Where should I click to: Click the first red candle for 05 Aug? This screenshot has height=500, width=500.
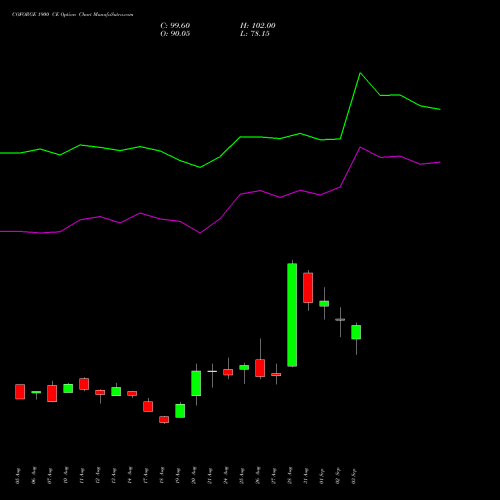20,392
